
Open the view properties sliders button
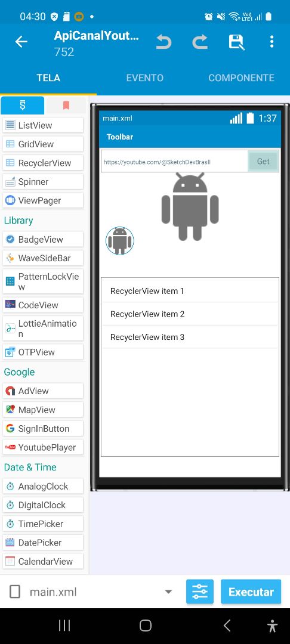click(x=200, y=592)
